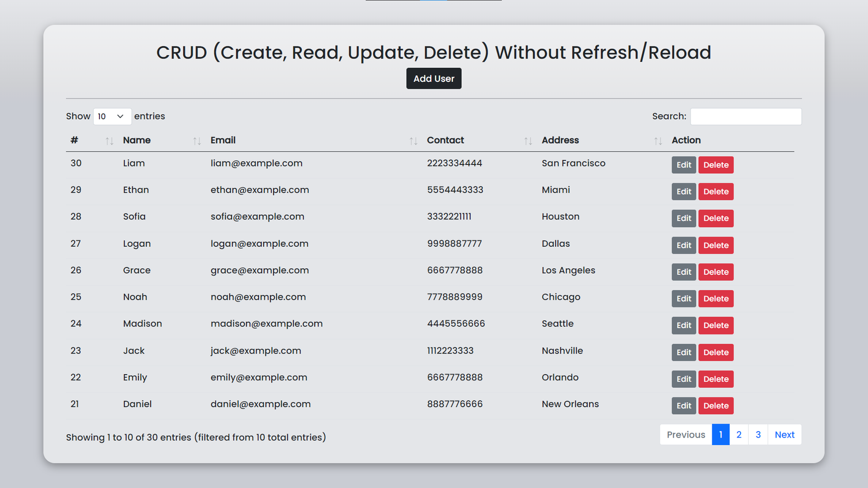
Task: Focus the Search input field
Action: coord(745,117)
